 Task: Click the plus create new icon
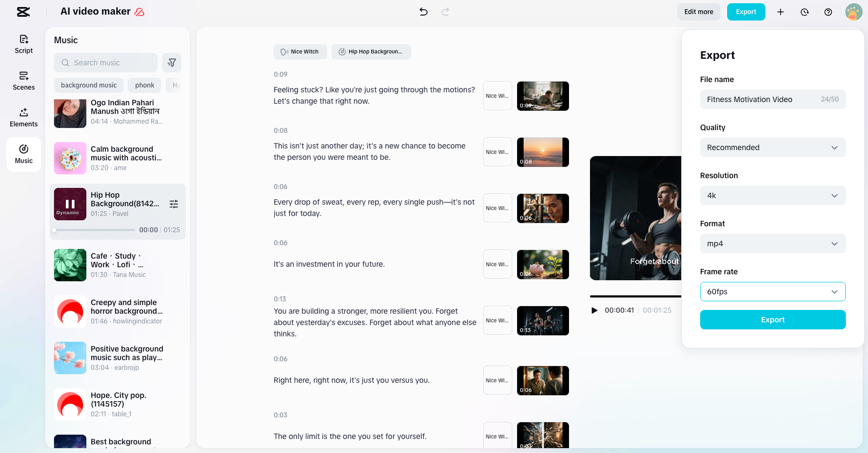click(781, 12)
